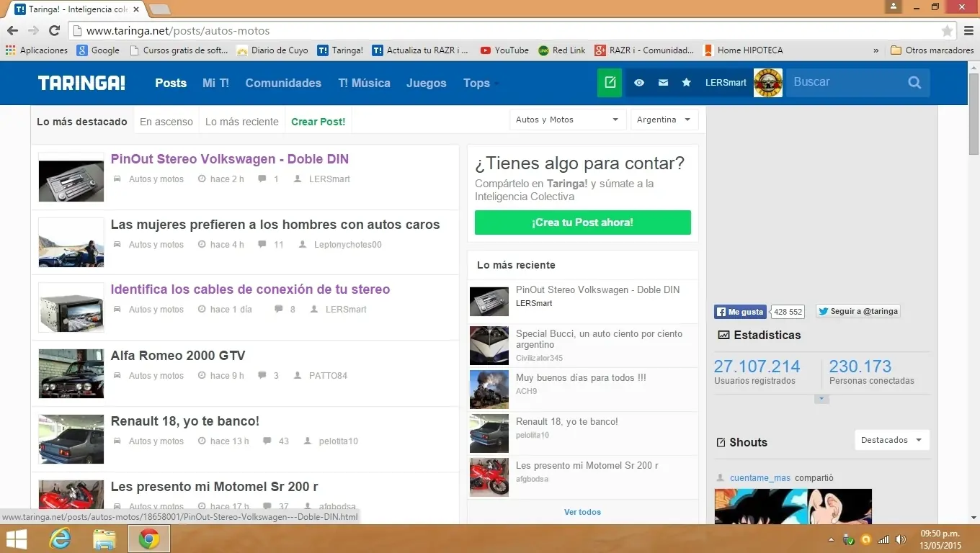Click the green create post icon in the Taringa header

(610, 83)
